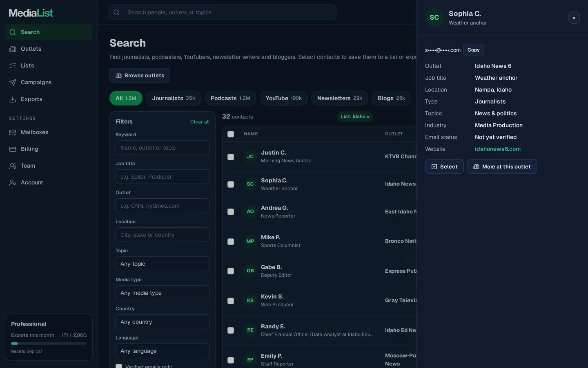This screenshot has height=368, width=588.
Task: Click the Job title filter input
Action: tap(163, 177)
